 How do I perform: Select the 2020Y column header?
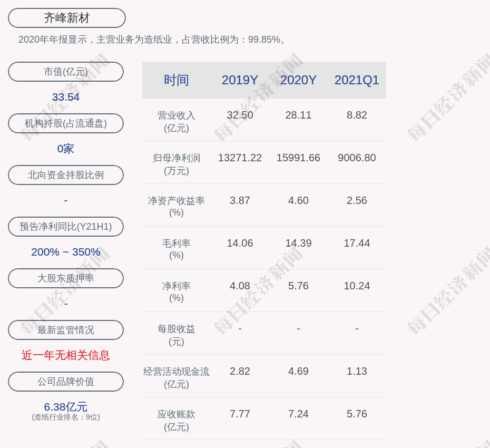[298, 80]
